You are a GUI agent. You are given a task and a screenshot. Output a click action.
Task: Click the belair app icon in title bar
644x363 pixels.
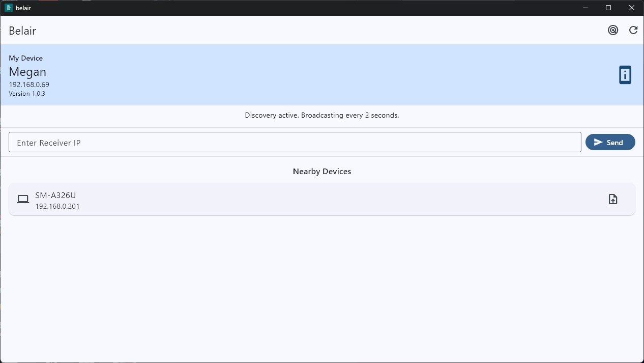pos(9,8)
